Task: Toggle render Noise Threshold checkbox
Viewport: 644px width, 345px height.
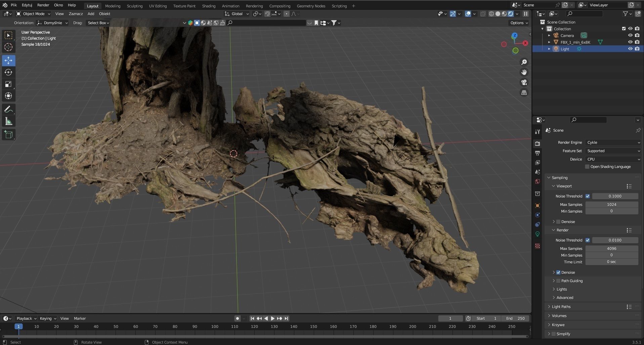Action: click(588, 240)
